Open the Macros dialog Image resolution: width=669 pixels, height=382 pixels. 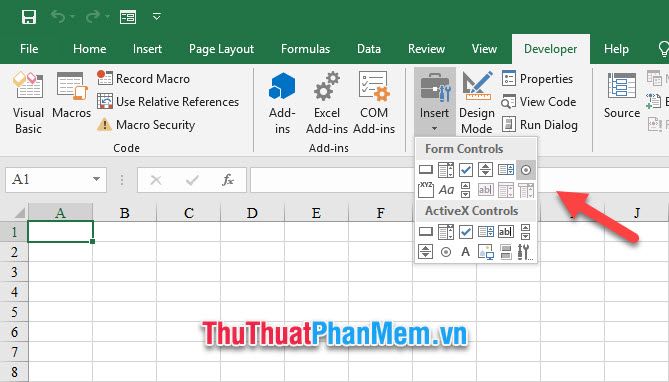click(x=72, y=96)
